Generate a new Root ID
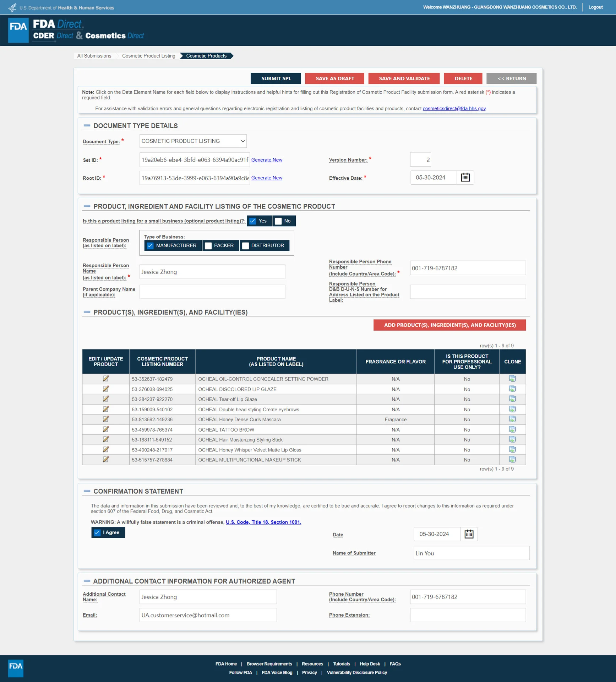The height and width of the screenshot is (682, 616). 267,178
